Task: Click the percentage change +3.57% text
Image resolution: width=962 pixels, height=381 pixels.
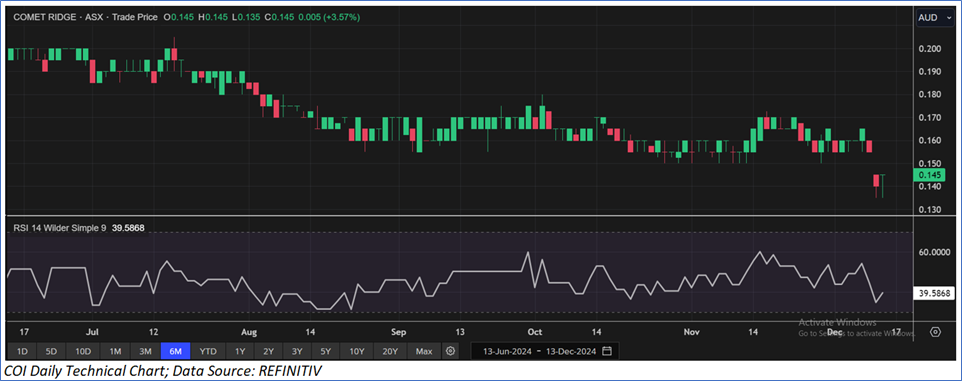Action: pos(342,18)
